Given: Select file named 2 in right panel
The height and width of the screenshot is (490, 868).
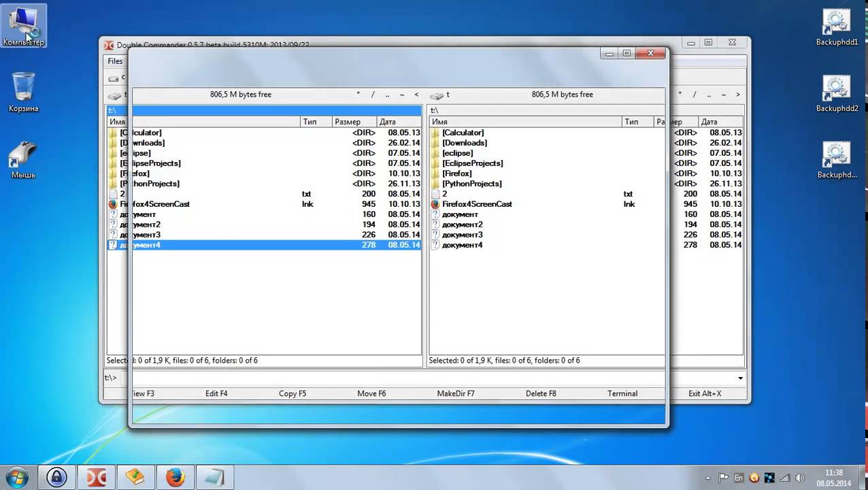Looking at the screenshot, I should click(x=444, y=194).
